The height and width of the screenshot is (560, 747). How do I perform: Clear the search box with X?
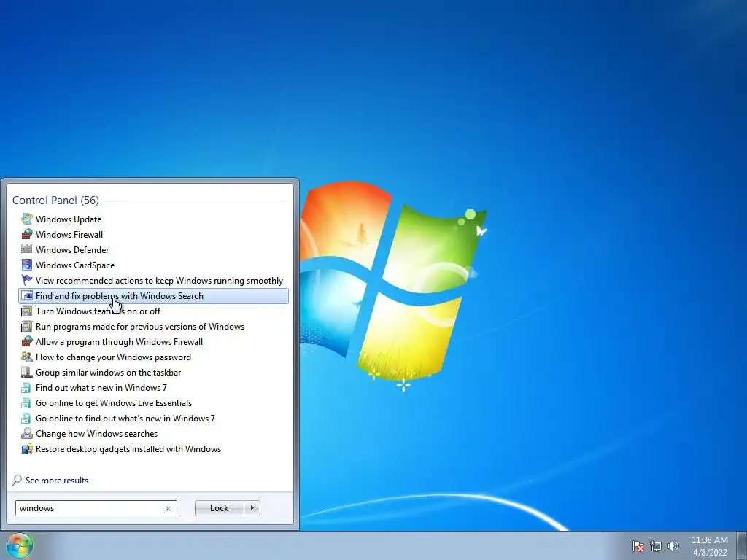pyautogui.click(x=168, y=508)
